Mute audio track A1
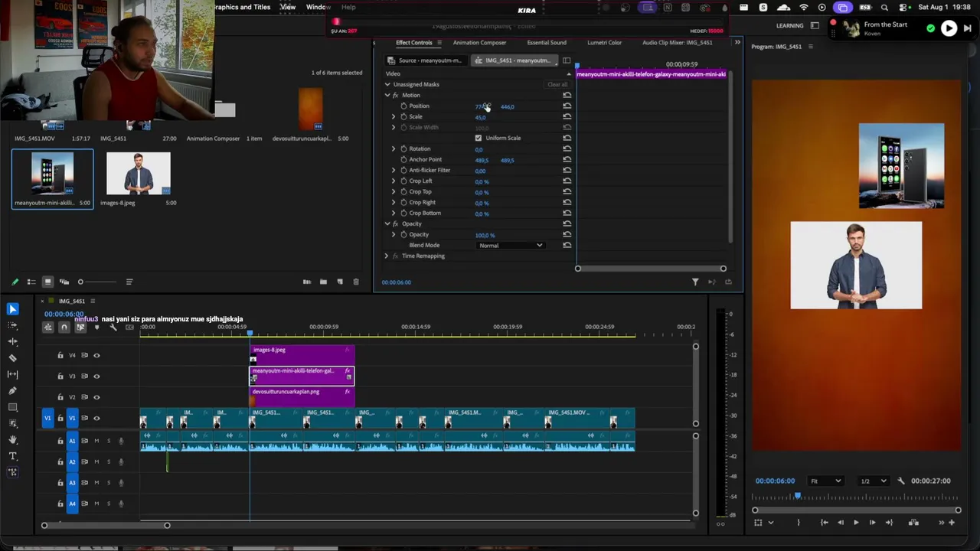 pos(96,441)
